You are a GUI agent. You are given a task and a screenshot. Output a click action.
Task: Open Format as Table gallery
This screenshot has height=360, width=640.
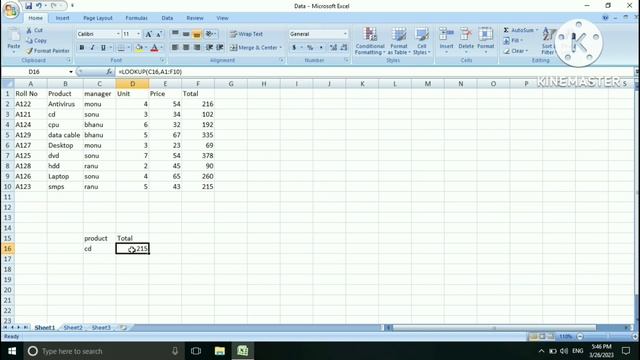399,41
